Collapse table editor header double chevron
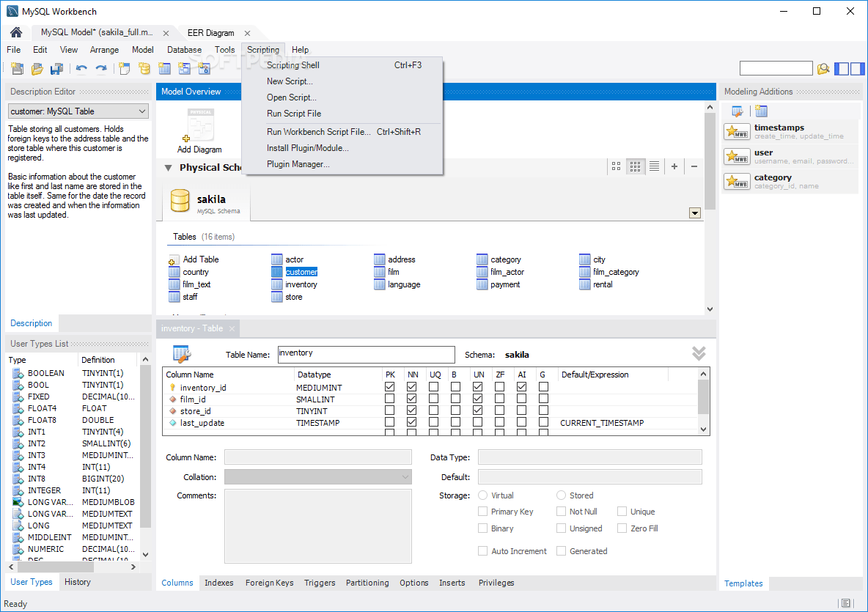 699,353
